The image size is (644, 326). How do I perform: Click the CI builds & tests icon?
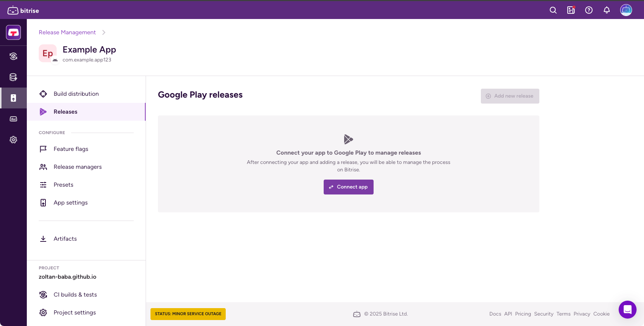(43, 295)
